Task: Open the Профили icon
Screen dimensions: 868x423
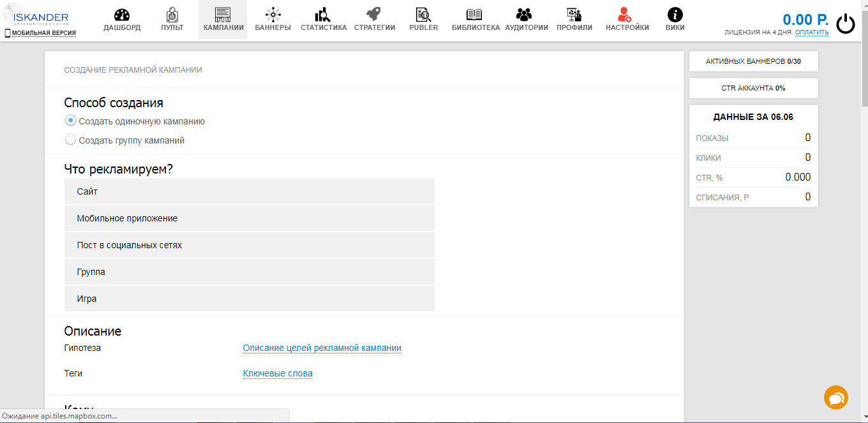Action: click(x=574, y=15)
